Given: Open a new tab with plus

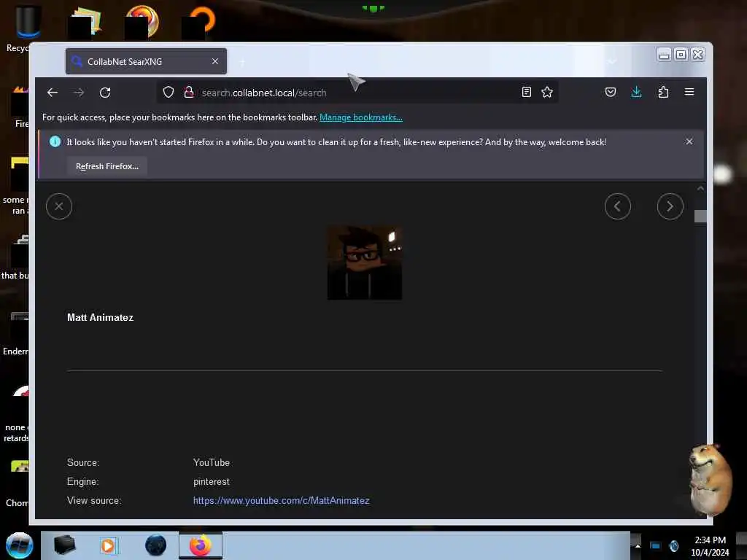Looking at the screenshot, I should coord(242,62).
